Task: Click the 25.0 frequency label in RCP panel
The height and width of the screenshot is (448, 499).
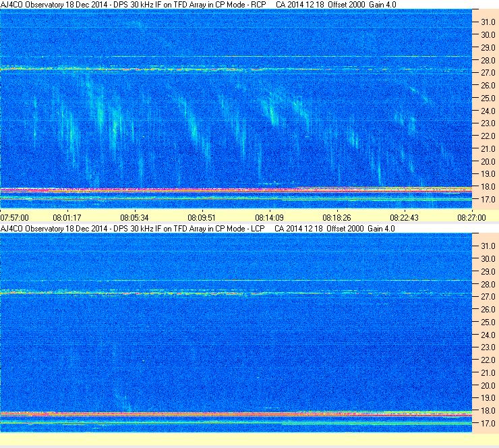Action: [488, 99]
